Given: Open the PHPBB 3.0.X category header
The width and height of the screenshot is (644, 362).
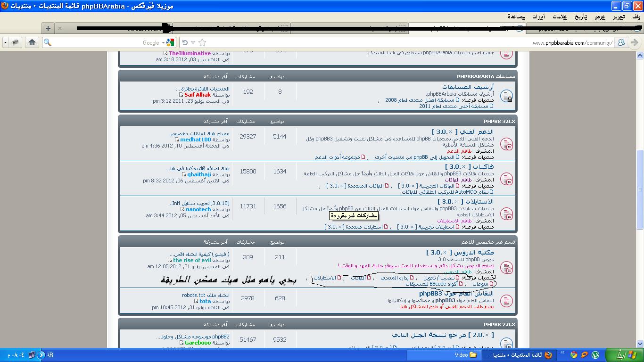Looking at the screenshot, I should (x=499, y=121).
